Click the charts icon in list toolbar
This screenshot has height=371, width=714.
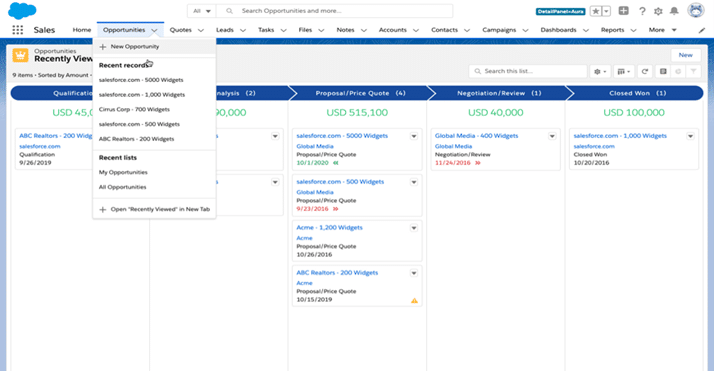678,71
